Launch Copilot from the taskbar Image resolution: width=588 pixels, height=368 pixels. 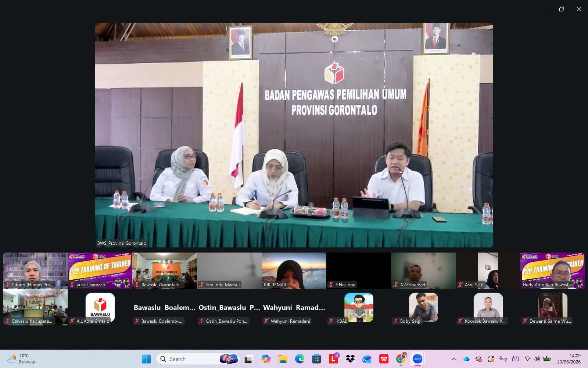point(266,359)
